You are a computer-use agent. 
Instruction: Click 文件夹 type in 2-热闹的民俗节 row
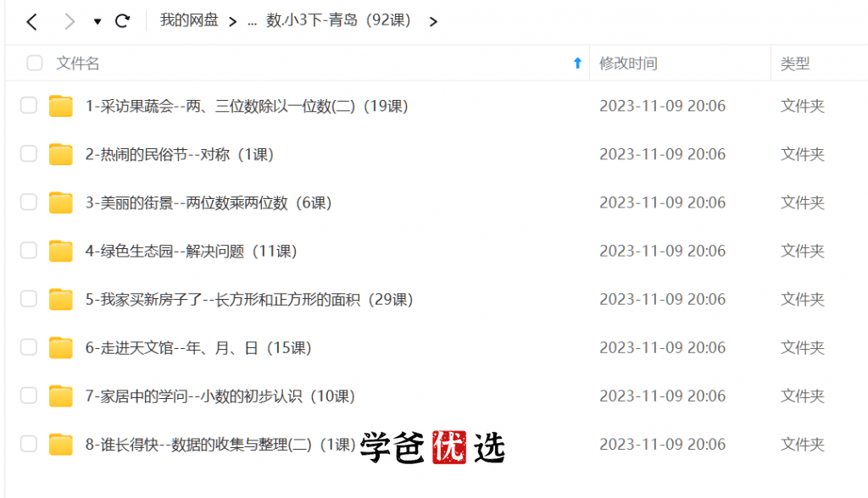point(802,154)
